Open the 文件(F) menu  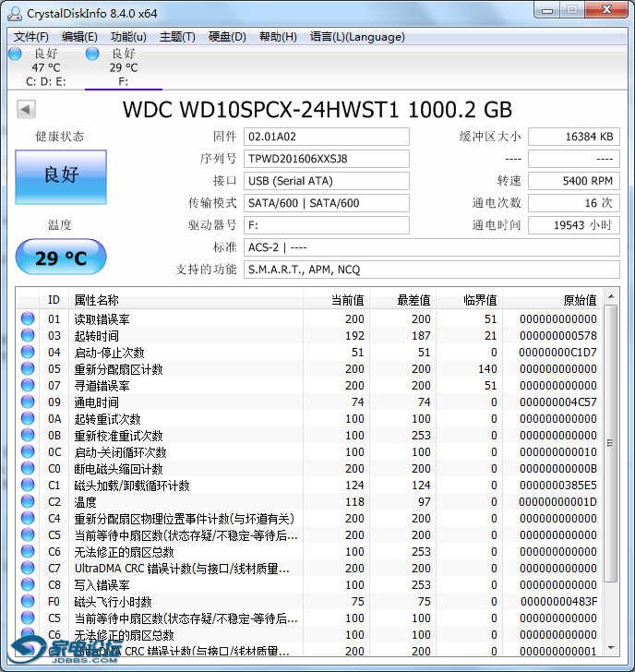(x=30, y=37)
